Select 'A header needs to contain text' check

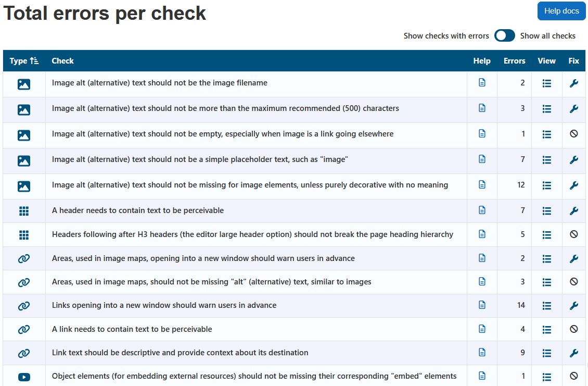(137, 210)
